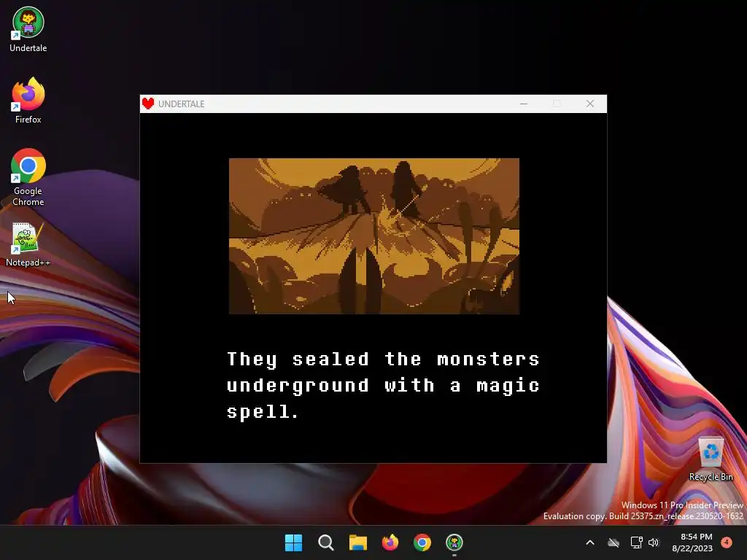This screenshot has width=747, height=560.
Task: Click the OneDrive cloud tray icon
Action: pyautogui.click(x=614, y=542)
